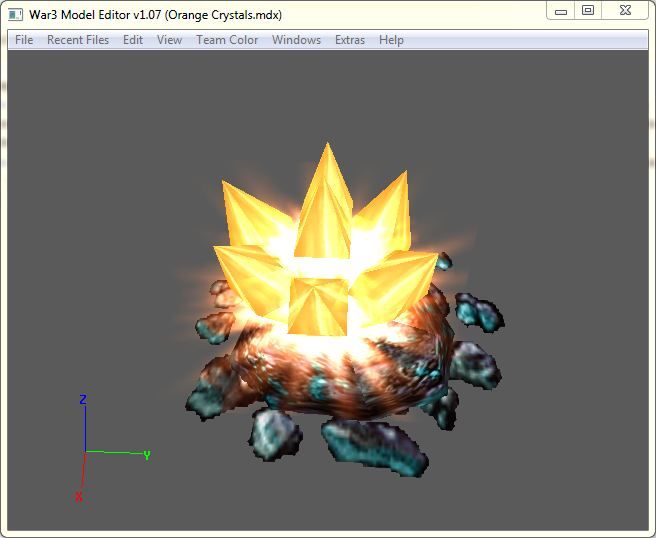Open the Windows menu
This screenshot has width=656, height=538.
296,40
